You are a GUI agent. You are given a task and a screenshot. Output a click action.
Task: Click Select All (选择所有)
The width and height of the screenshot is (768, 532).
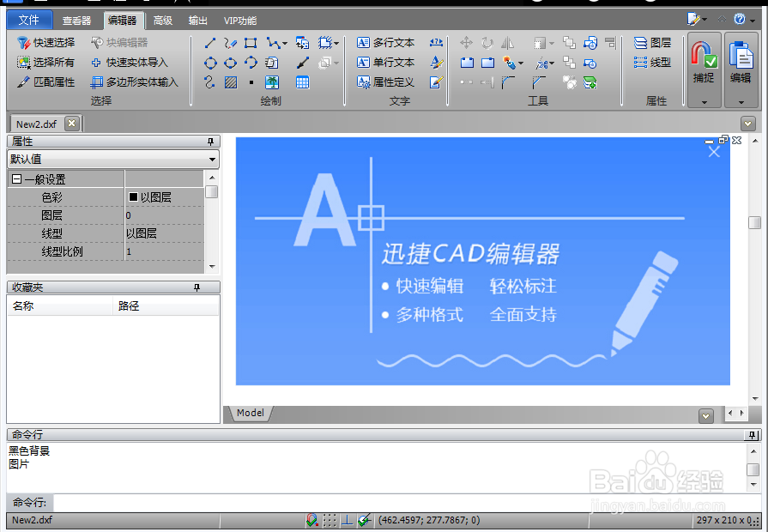(x=46, y=63)
